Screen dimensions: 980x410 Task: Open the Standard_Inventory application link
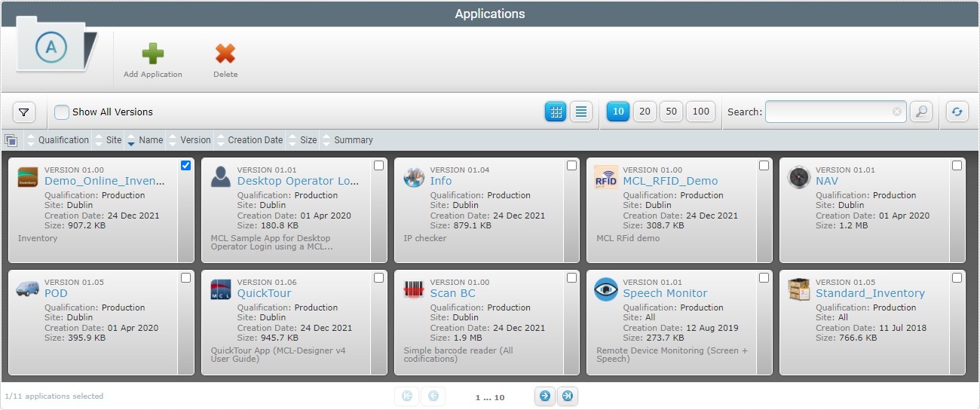[870, 293]
